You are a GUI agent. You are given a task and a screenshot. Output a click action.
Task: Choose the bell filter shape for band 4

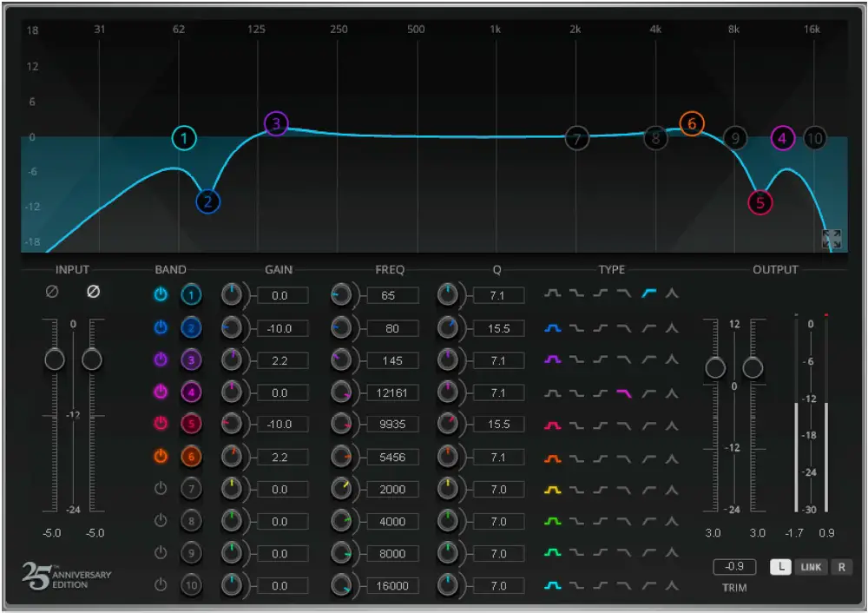click(552, 392)
